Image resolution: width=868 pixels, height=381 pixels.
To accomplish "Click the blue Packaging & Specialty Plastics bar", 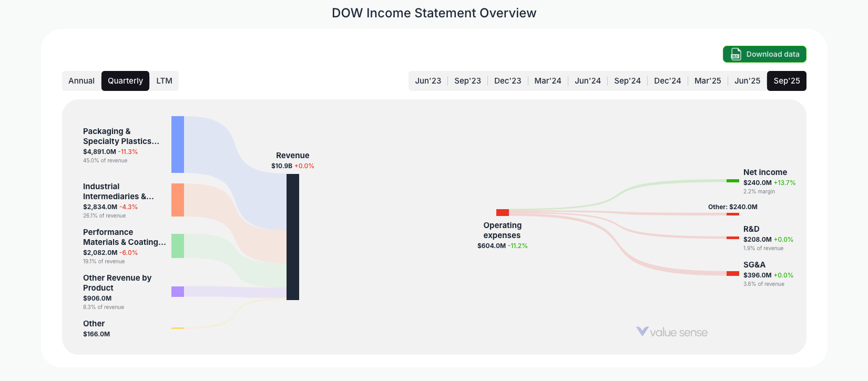I will tap(178, 145).
